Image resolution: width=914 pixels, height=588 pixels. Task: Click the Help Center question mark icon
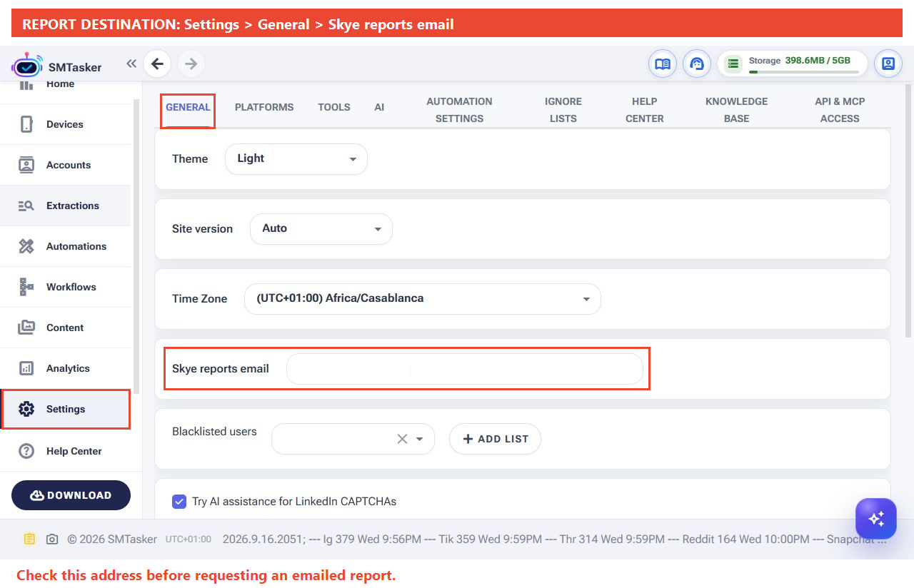point(26,451)
